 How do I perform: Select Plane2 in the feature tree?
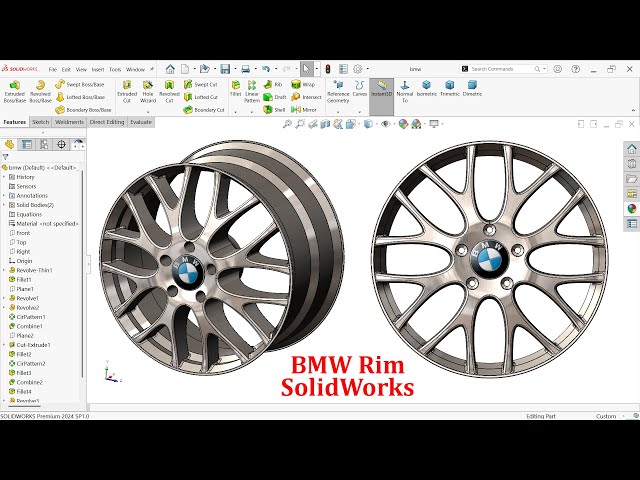click(x=21, y=336)
